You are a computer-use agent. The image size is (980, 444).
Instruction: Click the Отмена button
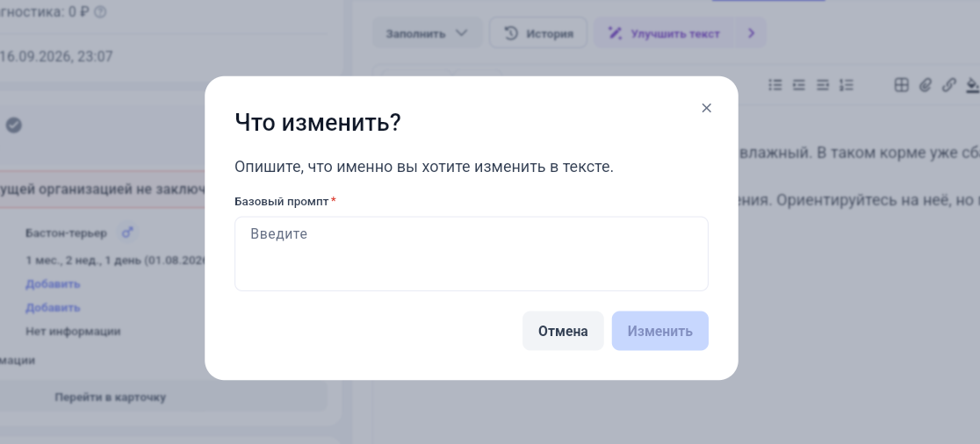point(563,331)
